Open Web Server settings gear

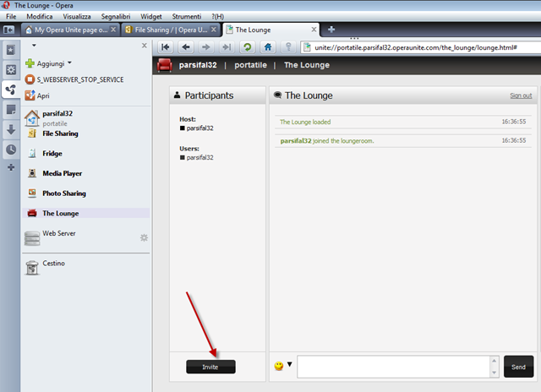click(144, 237)
